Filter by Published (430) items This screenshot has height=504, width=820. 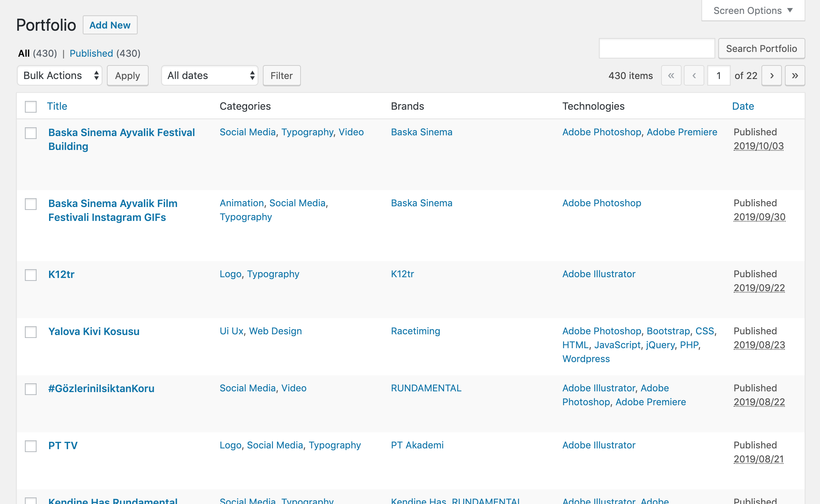(x=105, y=53)
